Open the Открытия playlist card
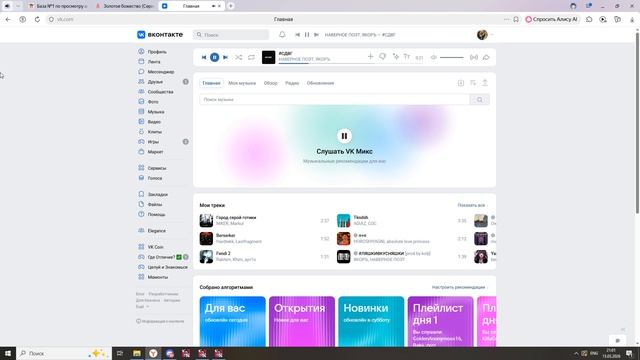 point(302,322)
